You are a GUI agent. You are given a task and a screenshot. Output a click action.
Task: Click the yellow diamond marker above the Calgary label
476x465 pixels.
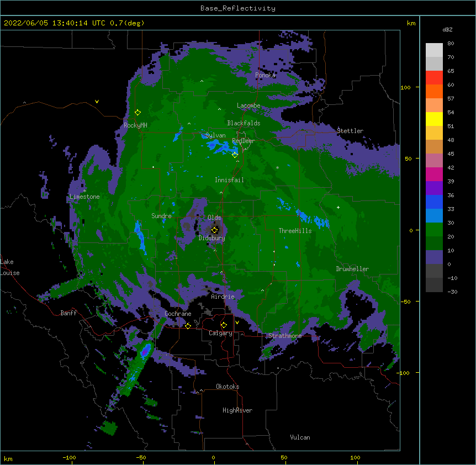click(x=224, y=325)
